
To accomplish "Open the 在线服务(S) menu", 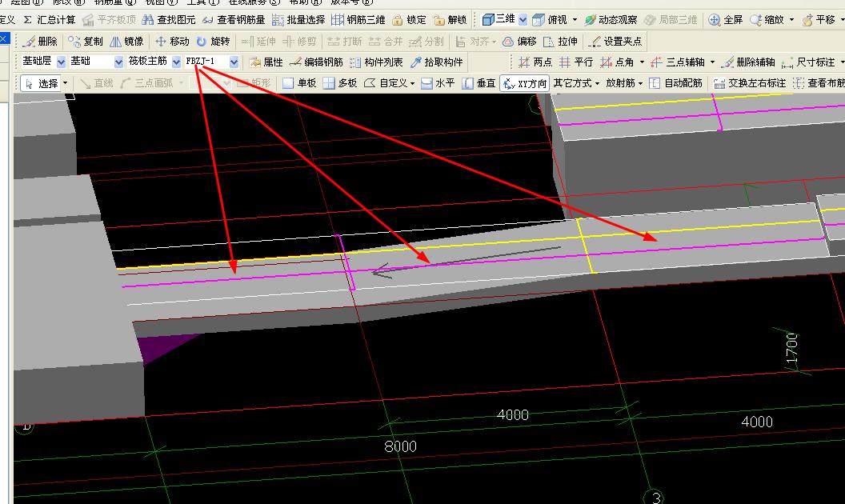I will [x=254, y=2].
